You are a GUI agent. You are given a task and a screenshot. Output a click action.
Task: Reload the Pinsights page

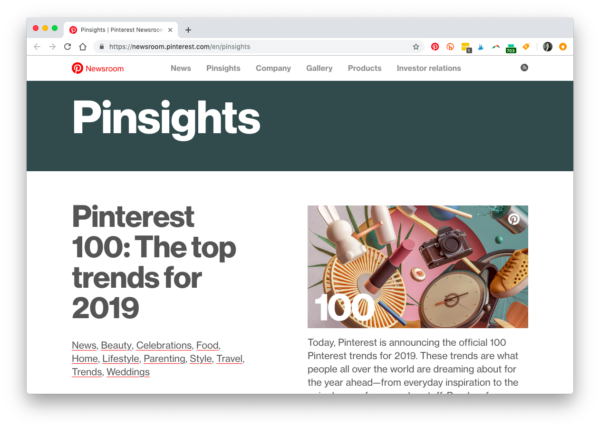coord(68,47)
